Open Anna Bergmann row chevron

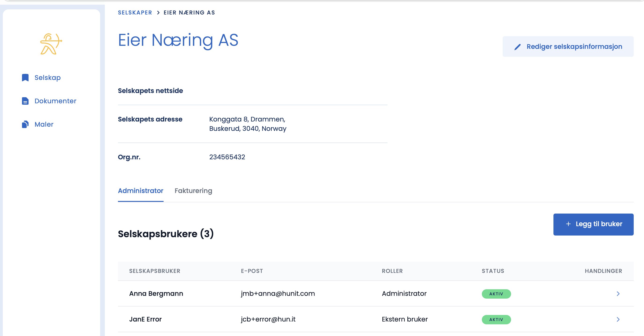coord(618,293)
